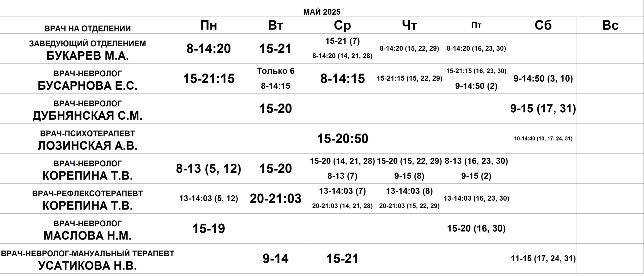Image resolution: width=644 pixels, height=276 pixels.
Task: Select МАСЛОВА Н.М. name cell
Action: tap(88, 228)
